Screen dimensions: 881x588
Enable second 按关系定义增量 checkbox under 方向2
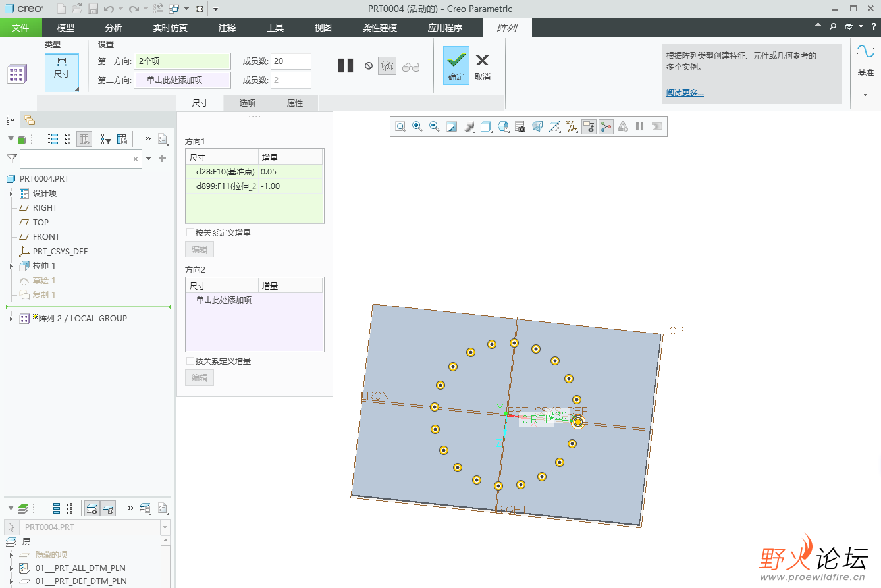point(190,361)
